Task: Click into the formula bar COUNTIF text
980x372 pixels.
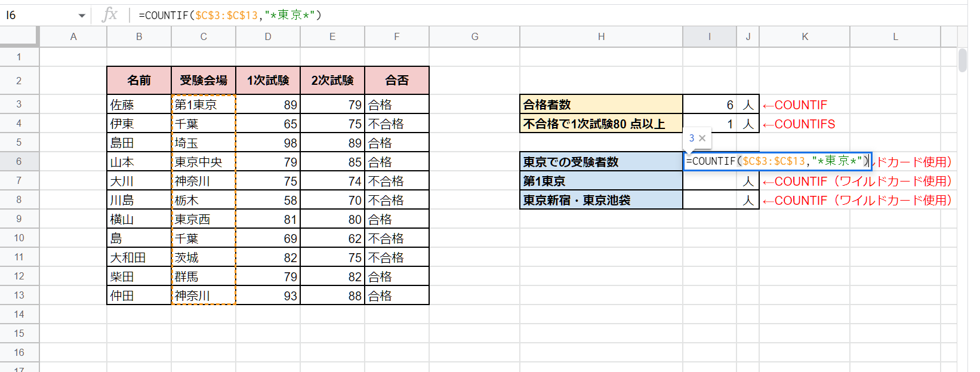Action: (230, 16)
